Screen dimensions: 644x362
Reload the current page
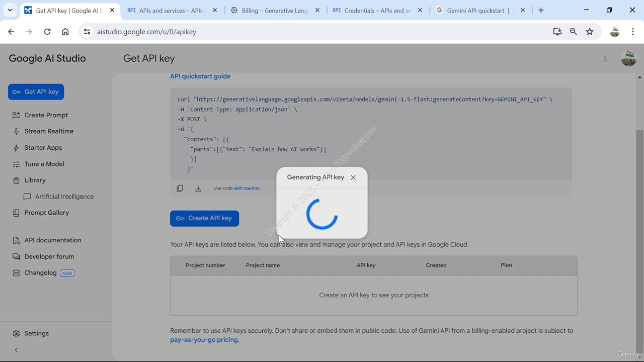click(47, 32)
